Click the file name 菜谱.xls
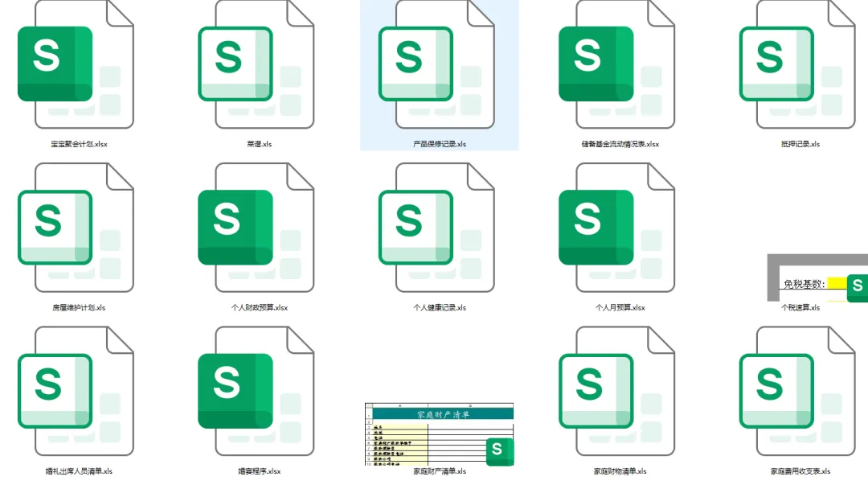Image resolution: width=868 pixels, height=489 pixels. pos(259,144)
